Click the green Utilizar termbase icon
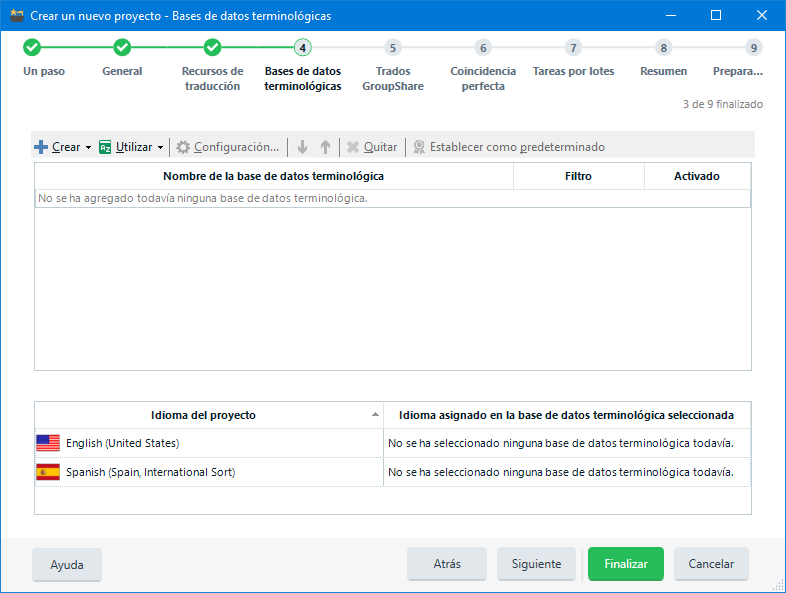Viewport: 786px width, 593px height. [105, 147]
